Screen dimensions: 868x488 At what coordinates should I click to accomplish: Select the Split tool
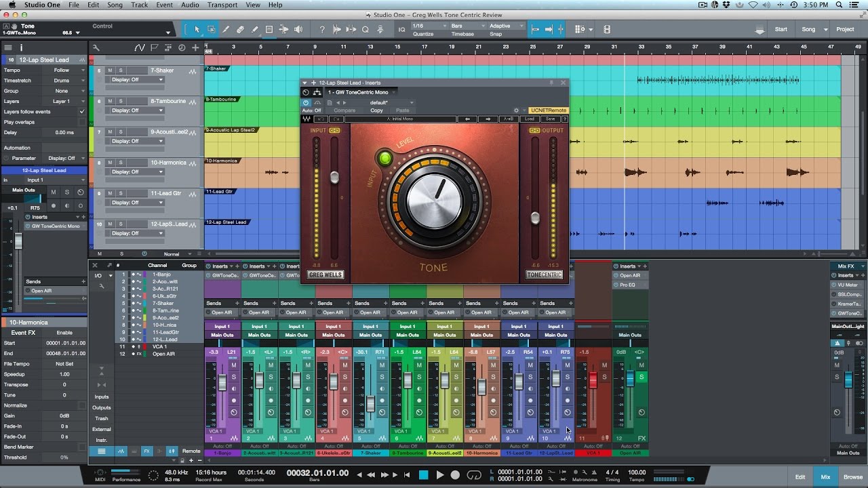pos(226,29)
